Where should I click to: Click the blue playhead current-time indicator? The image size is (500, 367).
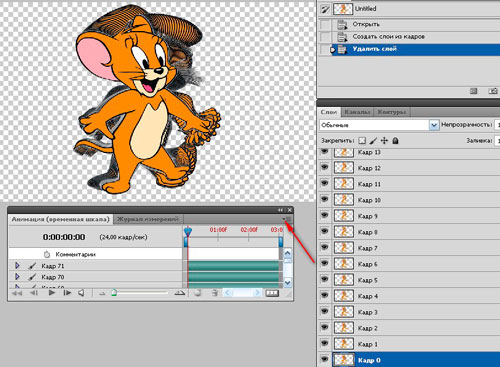(188, 231)
